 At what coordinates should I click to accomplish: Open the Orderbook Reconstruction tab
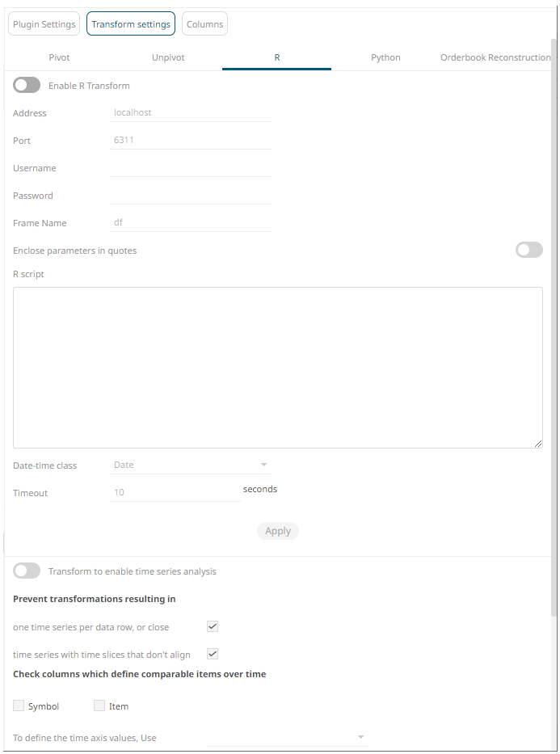pyautogui.click(x=495, y=57)
